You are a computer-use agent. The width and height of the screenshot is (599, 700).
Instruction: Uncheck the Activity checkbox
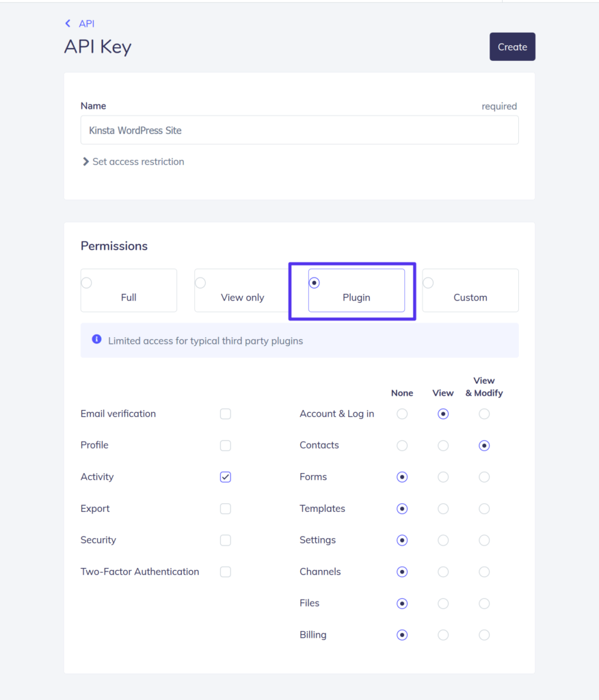tap(226, 476)
